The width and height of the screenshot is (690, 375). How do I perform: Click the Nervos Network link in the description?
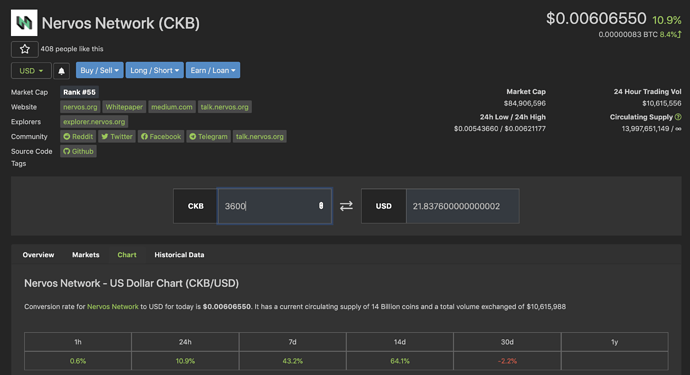pos(113,306)
